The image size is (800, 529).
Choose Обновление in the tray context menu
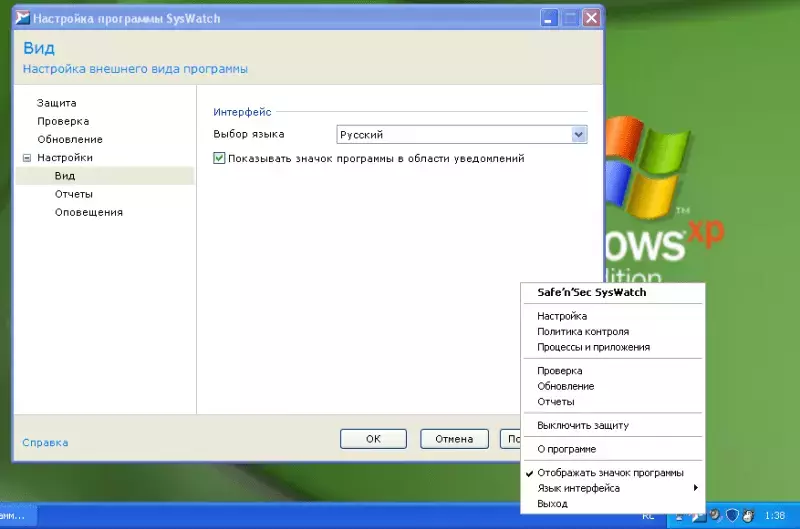(613, 386)
